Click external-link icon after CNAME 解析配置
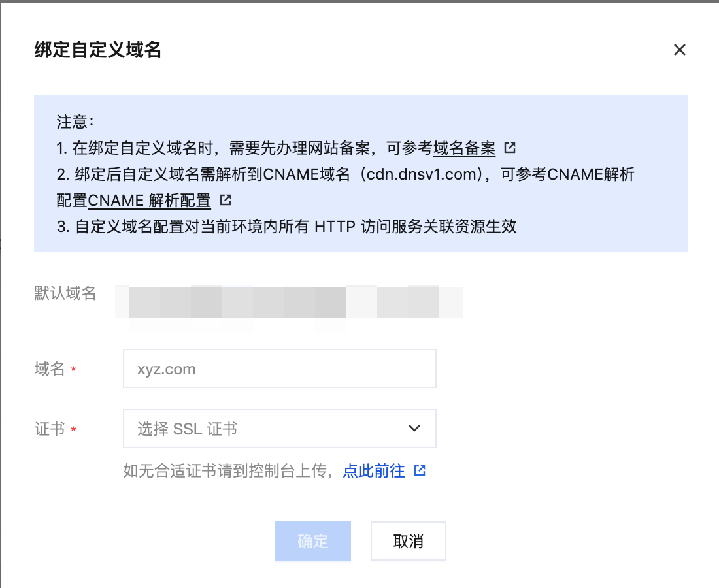Viewport: 719px width, 588px height. [x=226, y=200]
